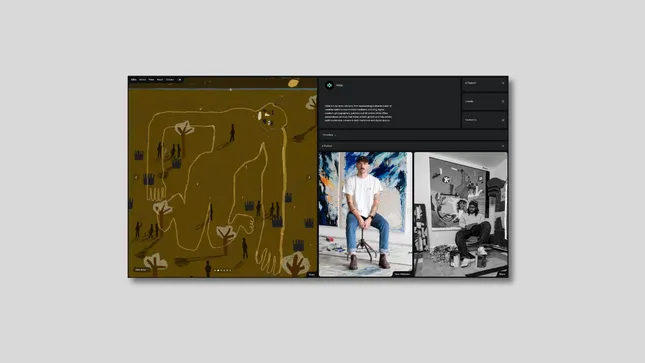
Task: Select the first item in the top navigation bar
Action: [x=134, y=79]
